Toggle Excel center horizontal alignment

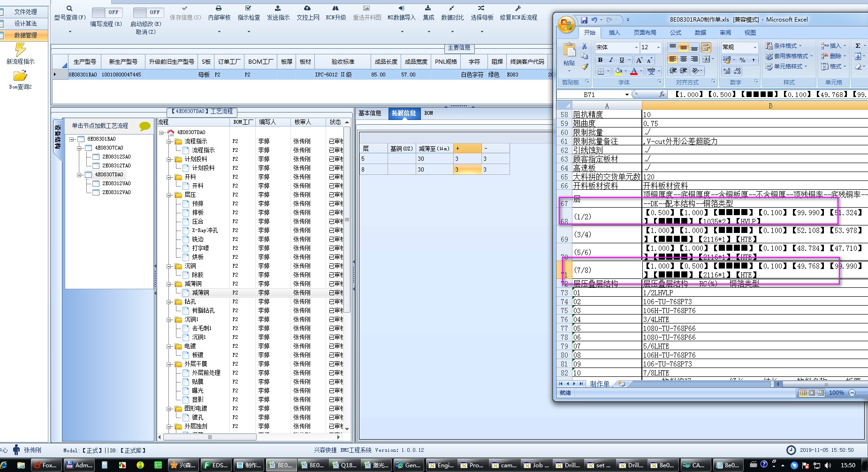click(x=684, y=59)
